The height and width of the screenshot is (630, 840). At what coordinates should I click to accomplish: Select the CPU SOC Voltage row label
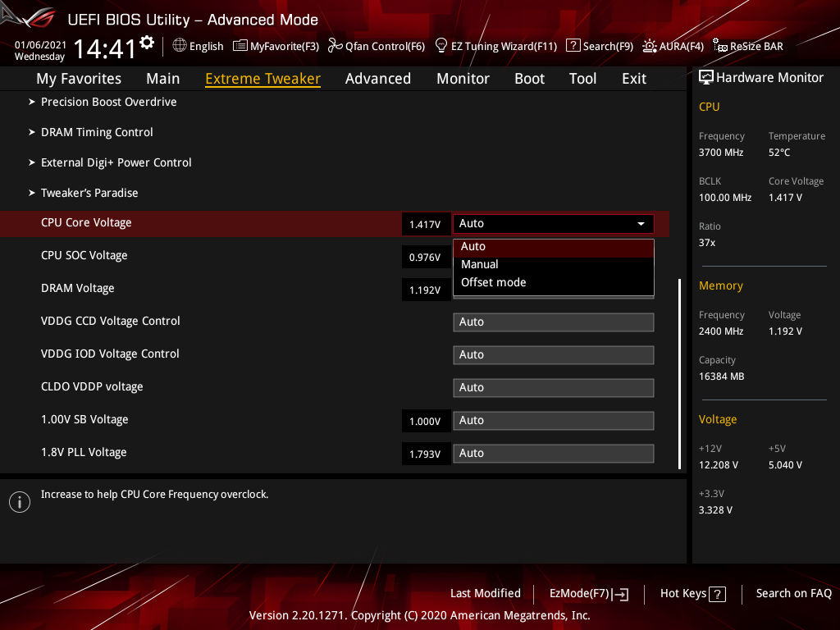(x=84, y=256)
